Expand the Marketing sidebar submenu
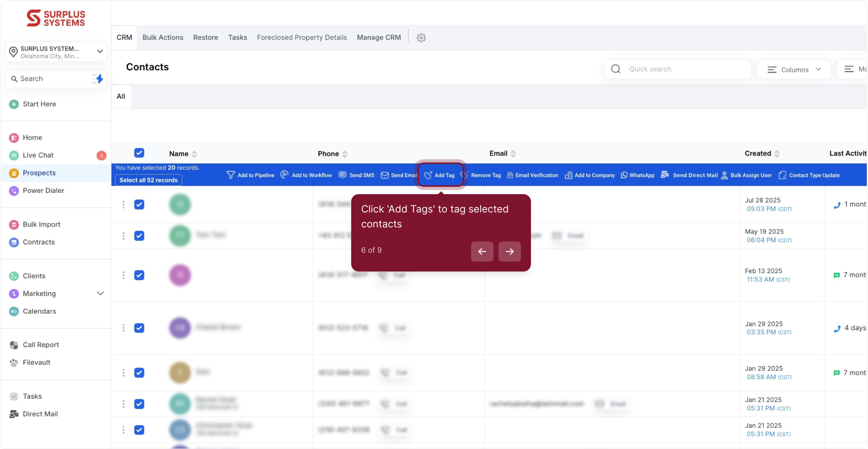The image size is (868, 449). coord(100,294)
